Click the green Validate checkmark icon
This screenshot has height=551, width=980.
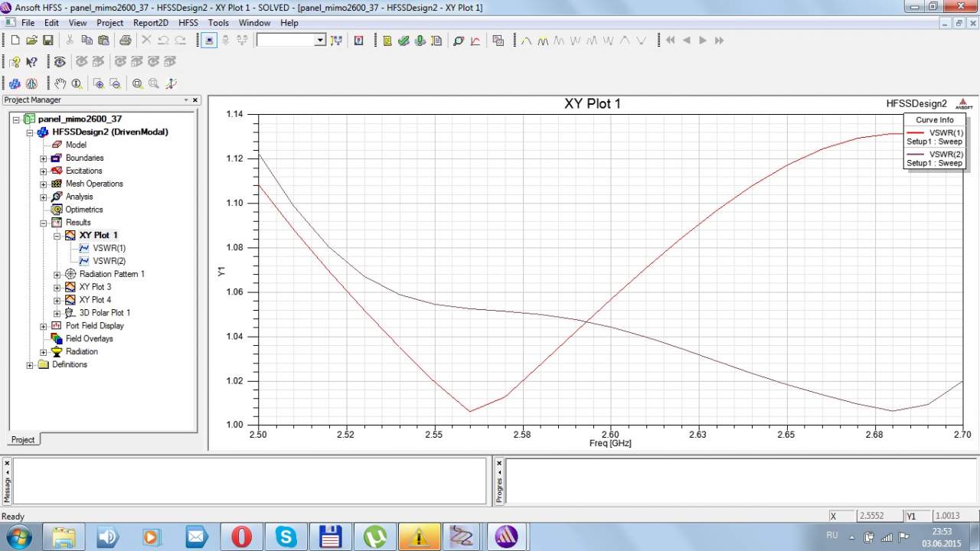coord(403,41)
